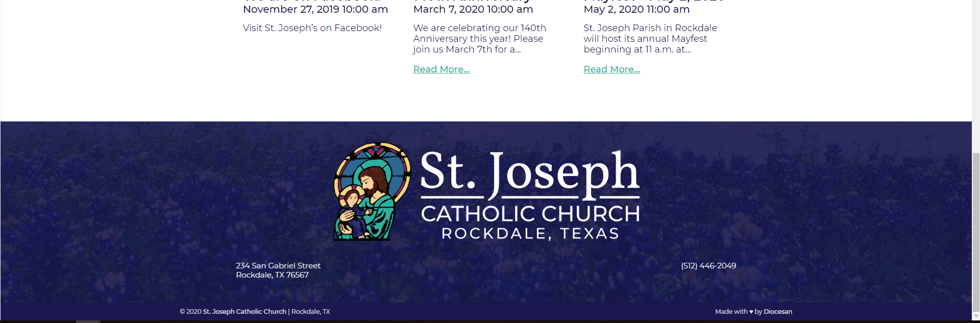This screenshot has width=980, height=323.
Task: Click the St. Joseph Catholic Church copyright link
Action: [x=244, y=312]
